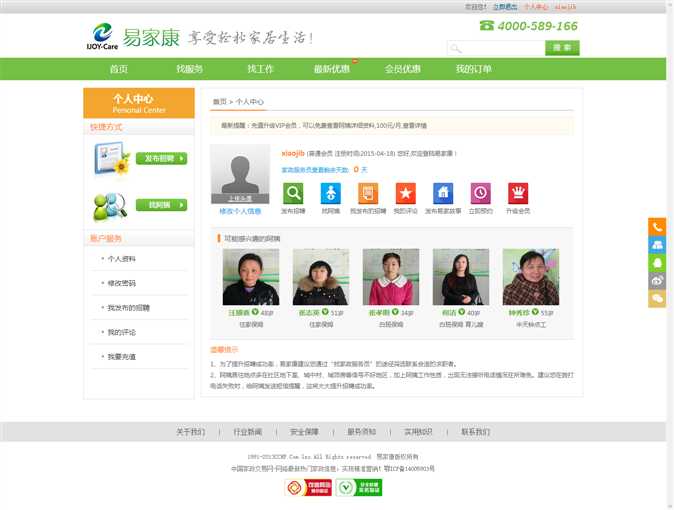Open 我发布的招聘 in sidebar list
Image resolution: width=674 pixels, height=510 pixels.
click(x=129, y=308)
